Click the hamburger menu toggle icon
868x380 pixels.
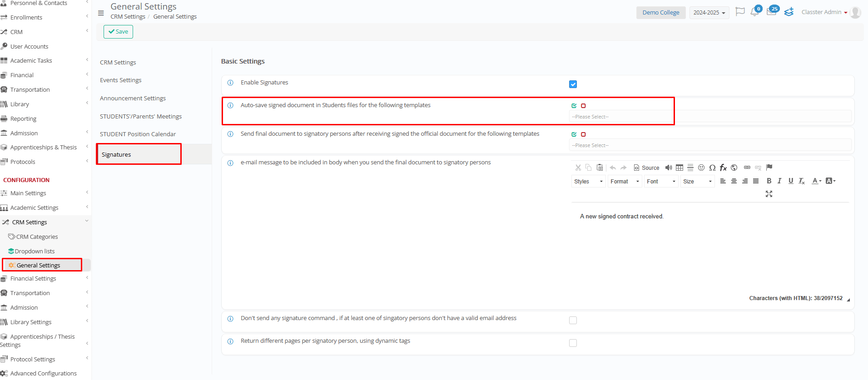(101, 13)
